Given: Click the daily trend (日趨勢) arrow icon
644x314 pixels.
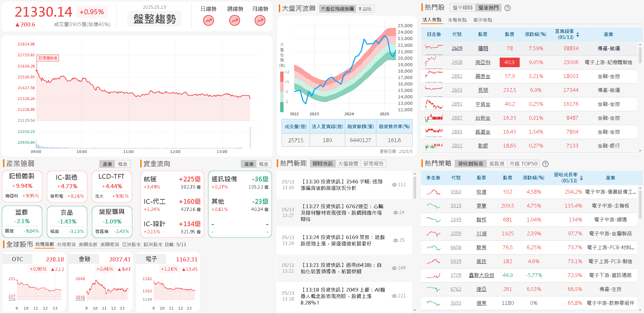Looking at the screenshot, I should (x=208, y=21).
